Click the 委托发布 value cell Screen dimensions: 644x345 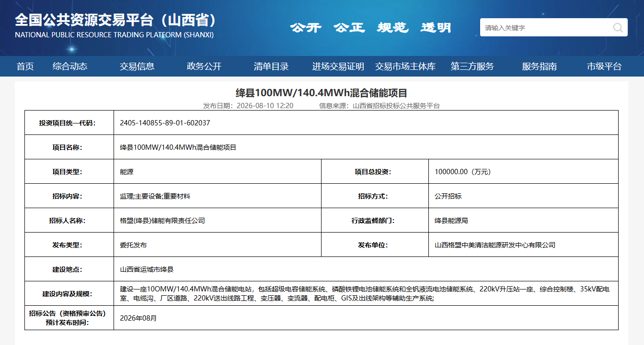217,245
